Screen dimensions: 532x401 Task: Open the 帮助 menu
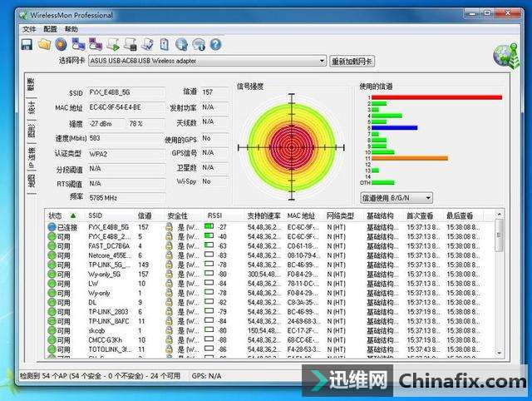point(71,29)
